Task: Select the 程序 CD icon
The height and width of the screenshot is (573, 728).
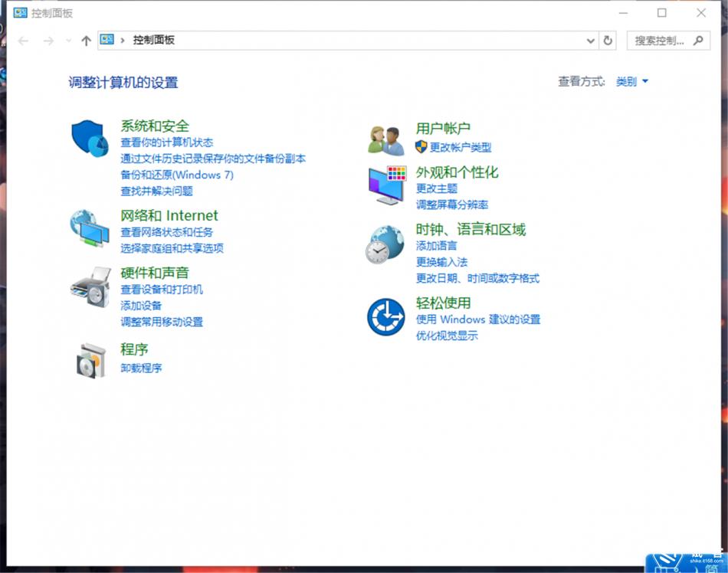Action: pyautogui.click(x=89, y=359)
